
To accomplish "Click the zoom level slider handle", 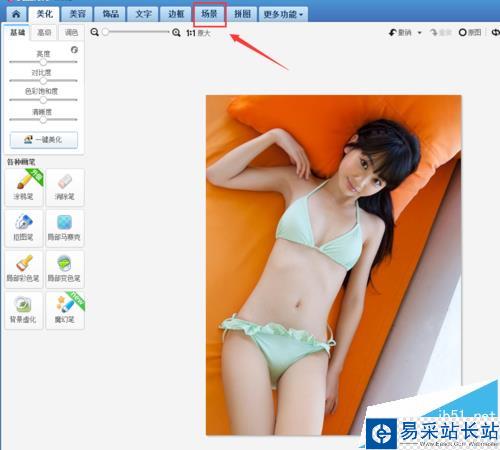I will pos(105,32).
